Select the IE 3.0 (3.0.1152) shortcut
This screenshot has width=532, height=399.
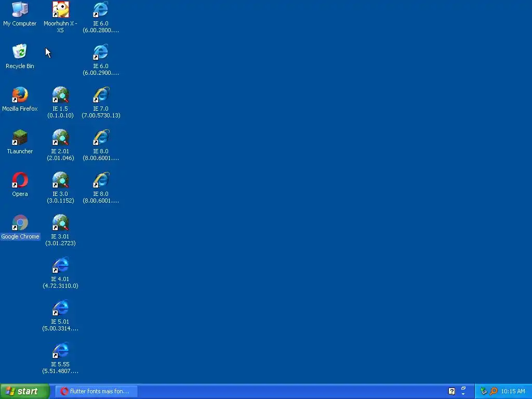pyautogui.click(x=60, y=188)
